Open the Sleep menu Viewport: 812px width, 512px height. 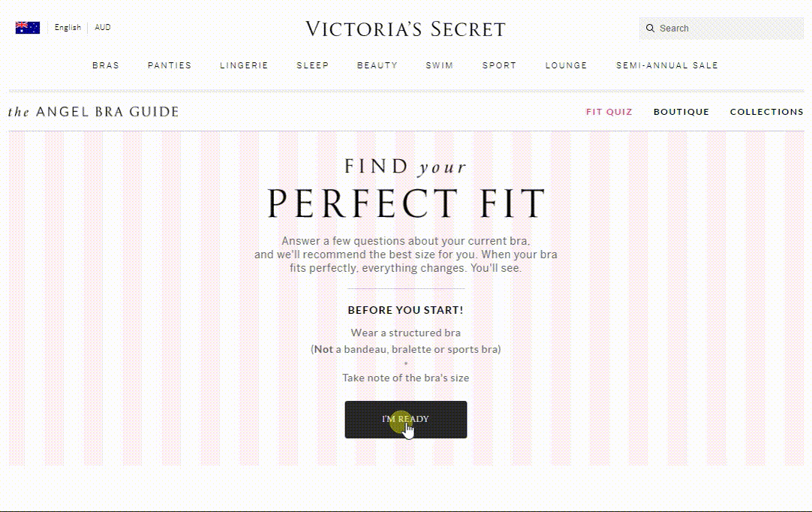tap(312, 65)
